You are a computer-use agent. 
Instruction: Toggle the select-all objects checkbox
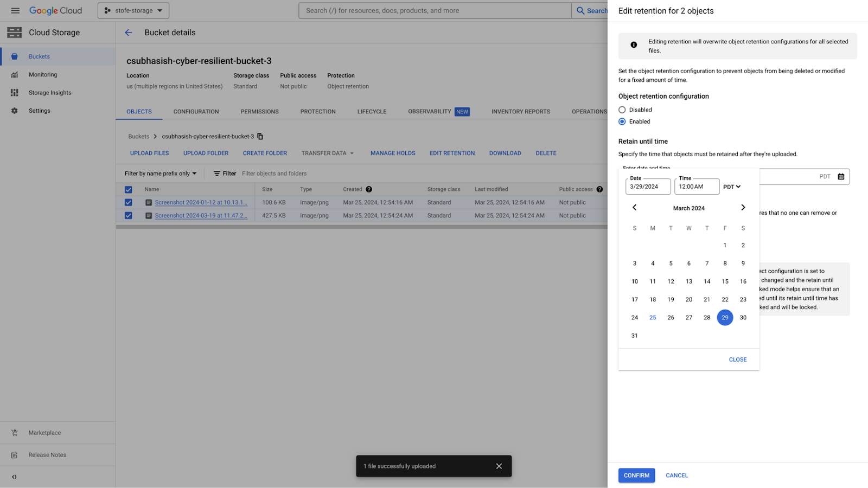click(129, 190)
